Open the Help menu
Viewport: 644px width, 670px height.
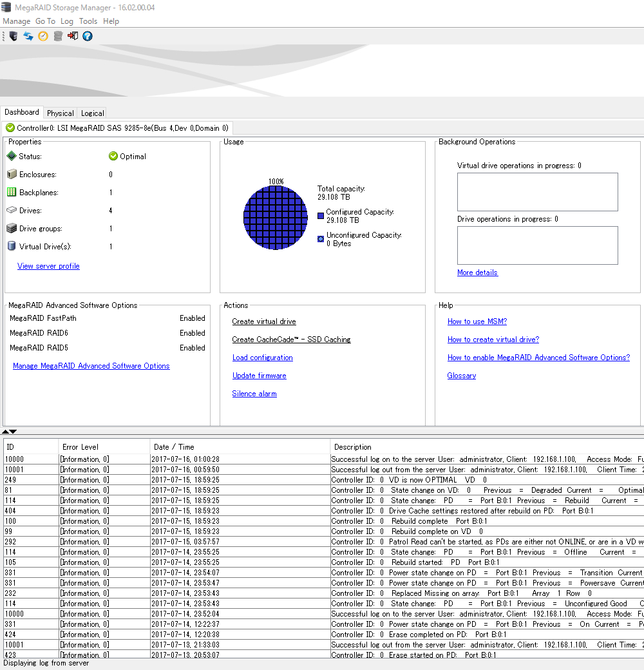[x=111, y=21]
